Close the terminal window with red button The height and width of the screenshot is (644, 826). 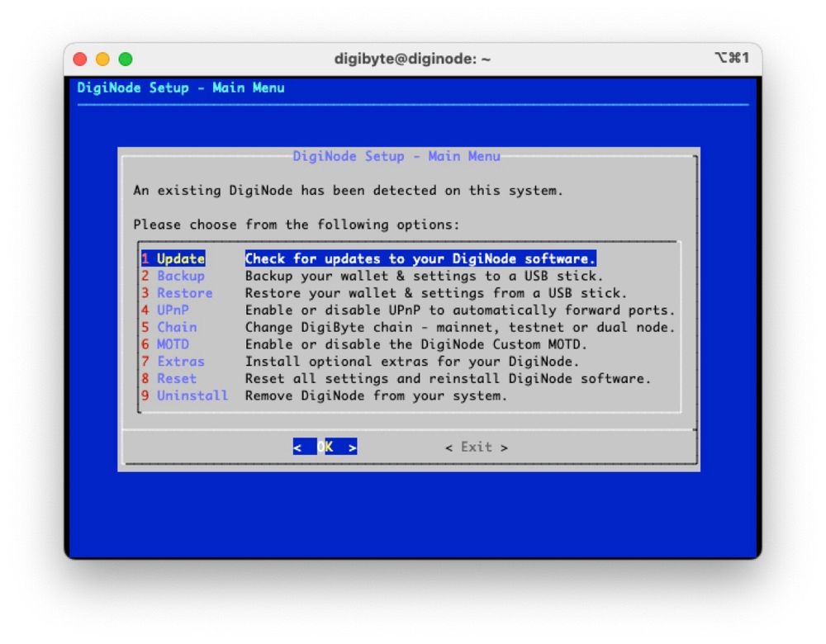80,59
